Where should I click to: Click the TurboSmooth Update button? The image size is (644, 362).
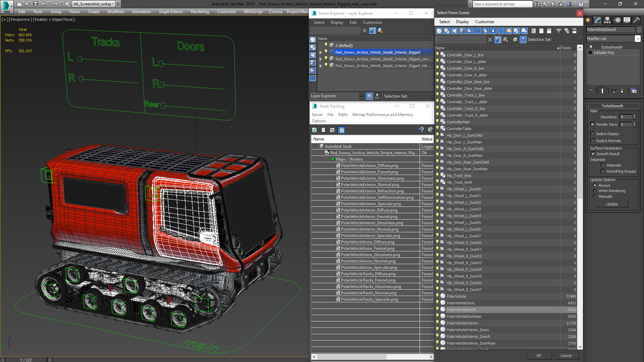tap(612, 204)
